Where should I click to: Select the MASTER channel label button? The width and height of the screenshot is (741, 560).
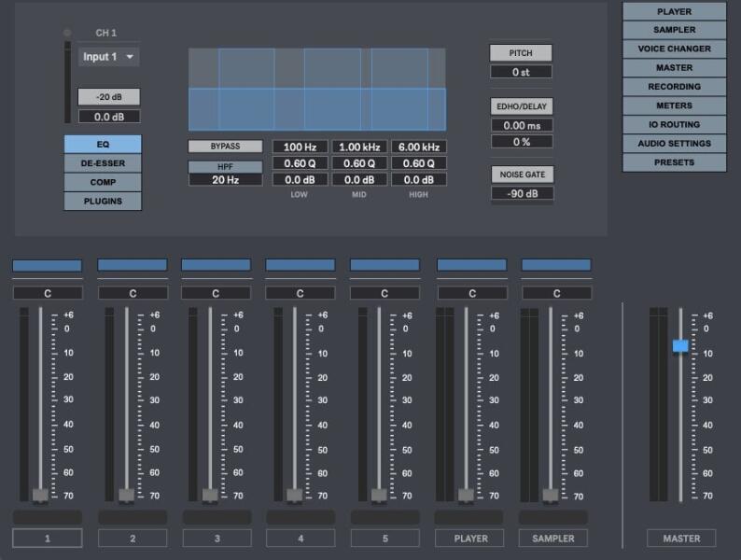coord(681,538)
